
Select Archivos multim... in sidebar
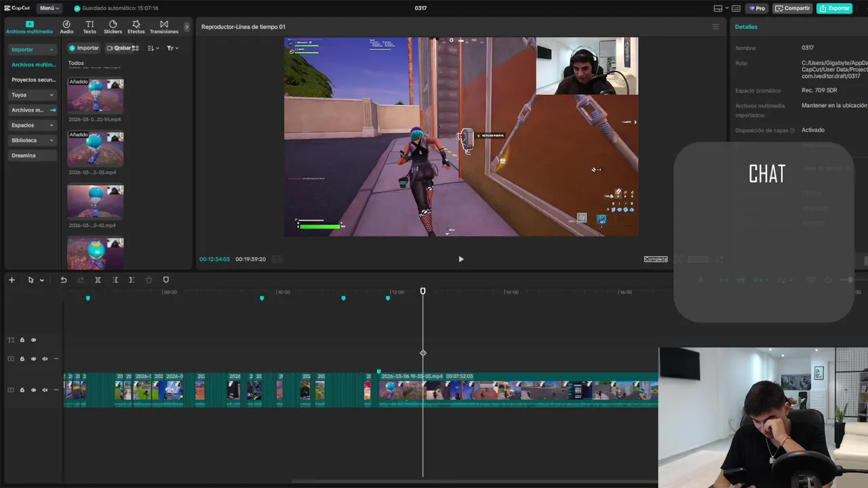(x=33, y=64)
